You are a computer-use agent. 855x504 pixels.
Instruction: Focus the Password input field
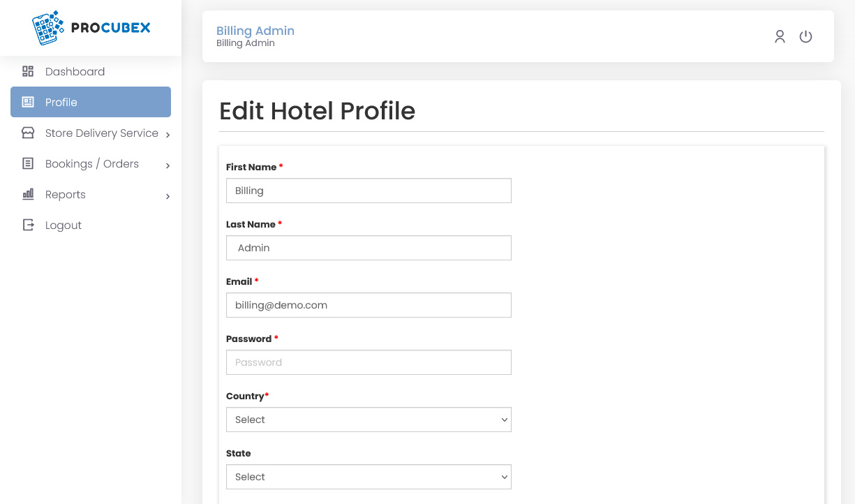[369, 362]
